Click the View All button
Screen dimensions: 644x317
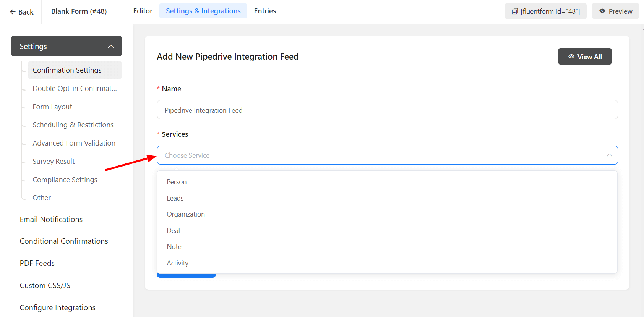click(x=584, y=57)
